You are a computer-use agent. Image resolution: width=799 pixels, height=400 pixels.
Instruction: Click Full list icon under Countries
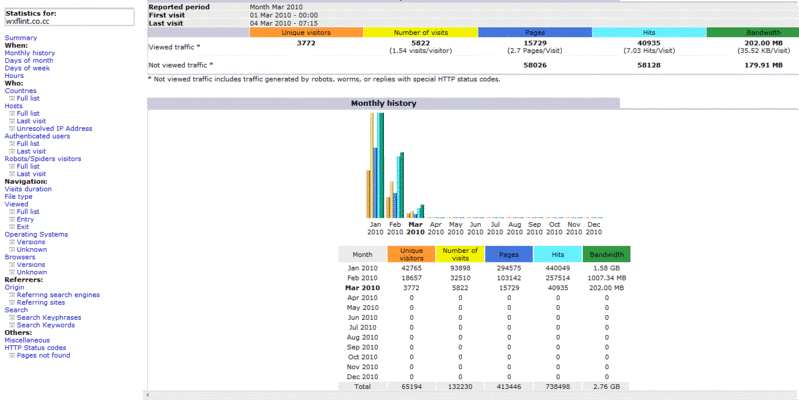[12, 99]
